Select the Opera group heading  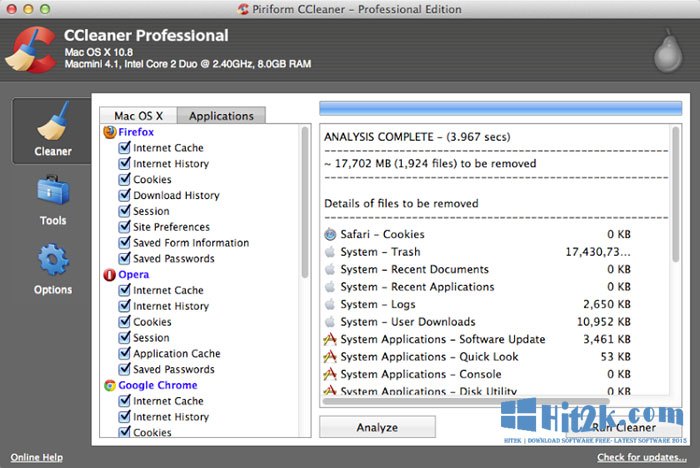(x=133, y=275)
